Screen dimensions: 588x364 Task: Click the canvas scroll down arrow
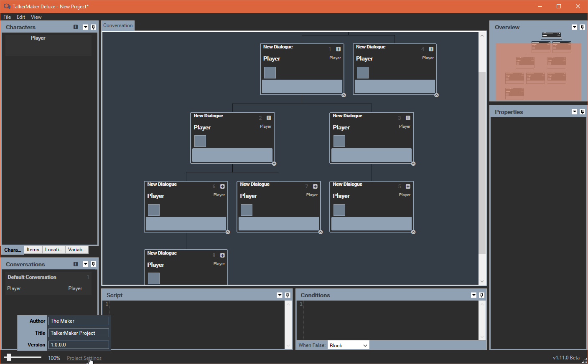pyautogui.click(x=482, y=281)
